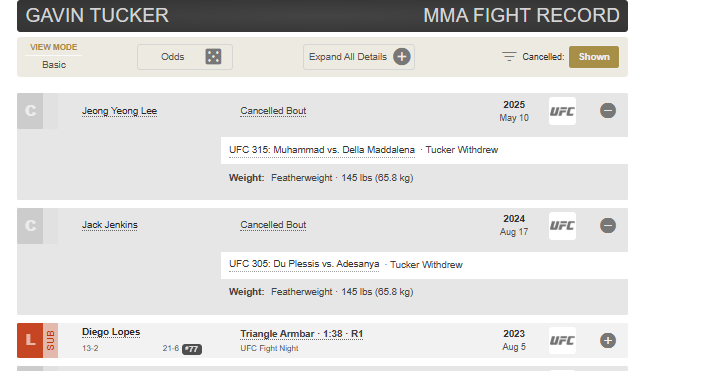Click UFC logo on Diego Lopes row

(562, 340)
